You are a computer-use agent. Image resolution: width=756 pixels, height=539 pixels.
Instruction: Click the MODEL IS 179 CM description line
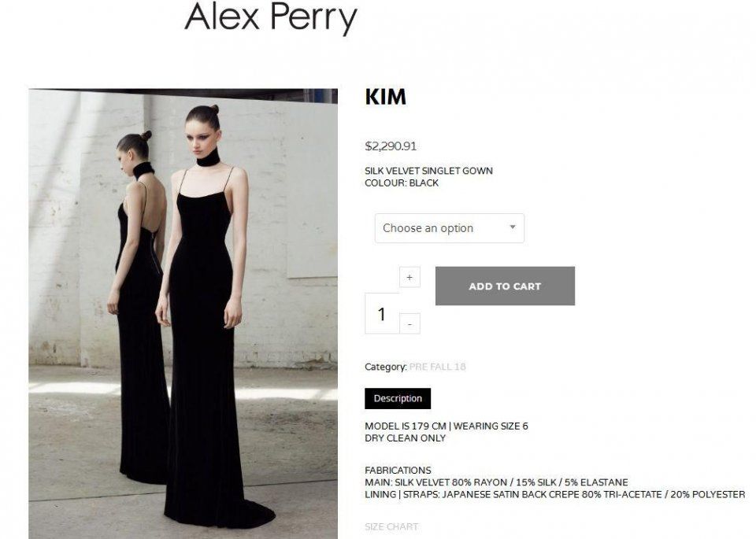447,426
